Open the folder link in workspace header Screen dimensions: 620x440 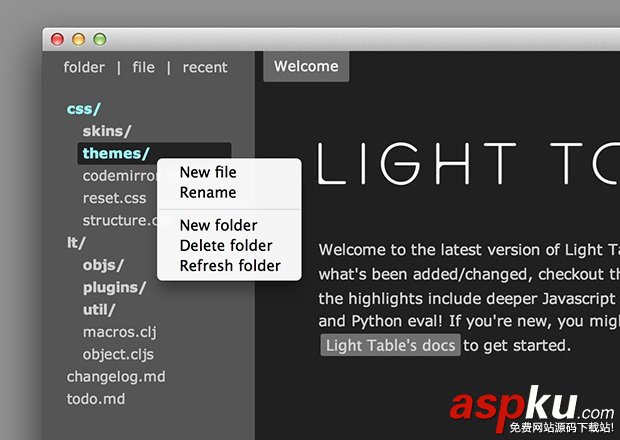pyautogui.click(x=84, y=67)
